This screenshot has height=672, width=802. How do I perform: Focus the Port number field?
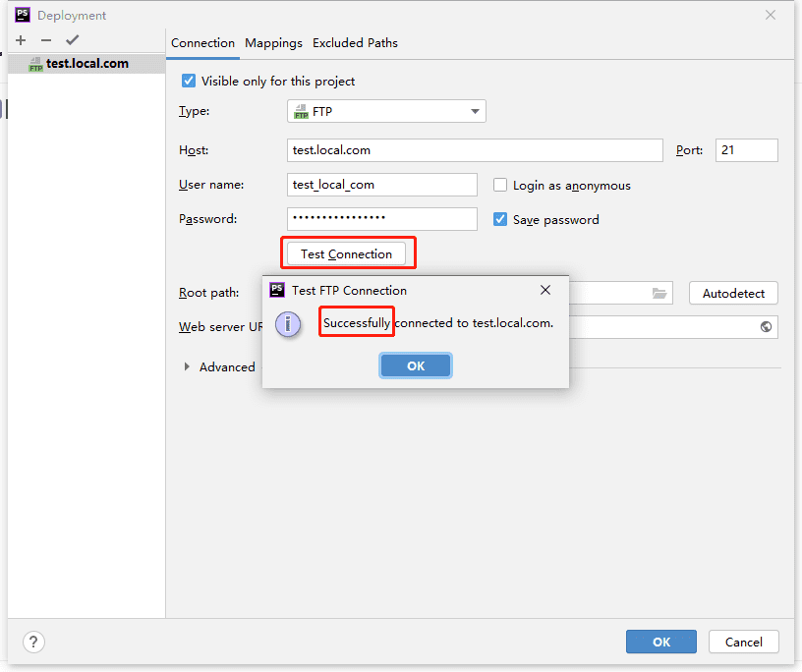coord(747,150)
